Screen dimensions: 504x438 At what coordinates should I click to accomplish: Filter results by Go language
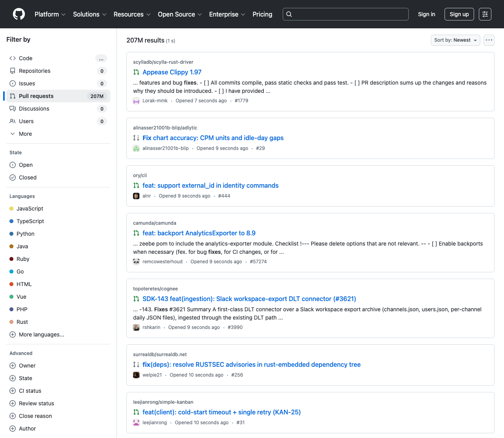click(x=58, y=272)
